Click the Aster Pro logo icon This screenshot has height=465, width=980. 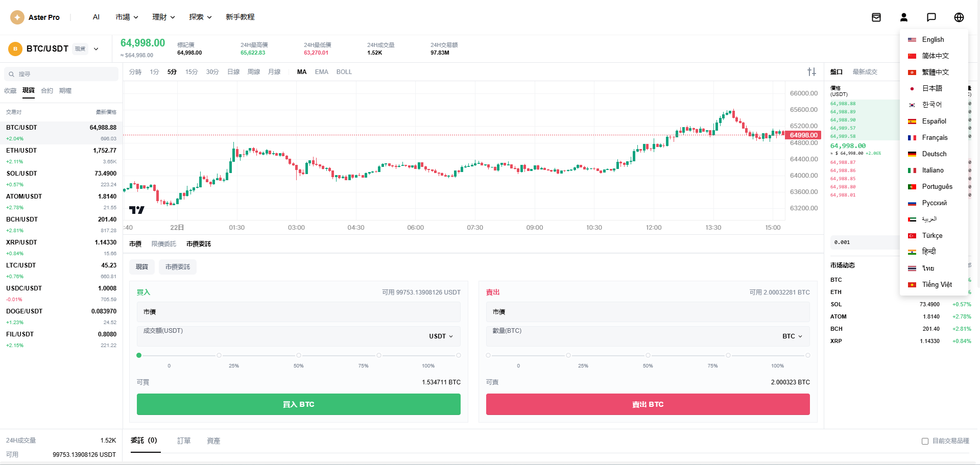17,17
